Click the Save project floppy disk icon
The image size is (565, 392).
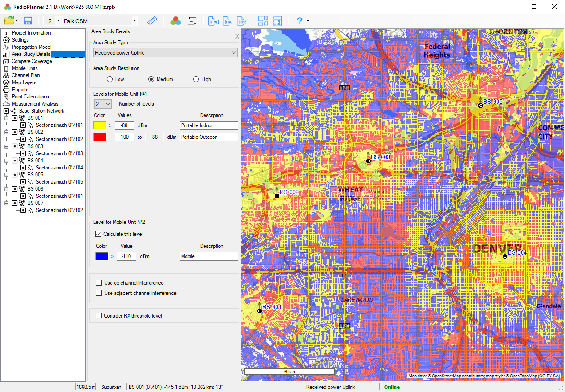(x=28, y=21)
